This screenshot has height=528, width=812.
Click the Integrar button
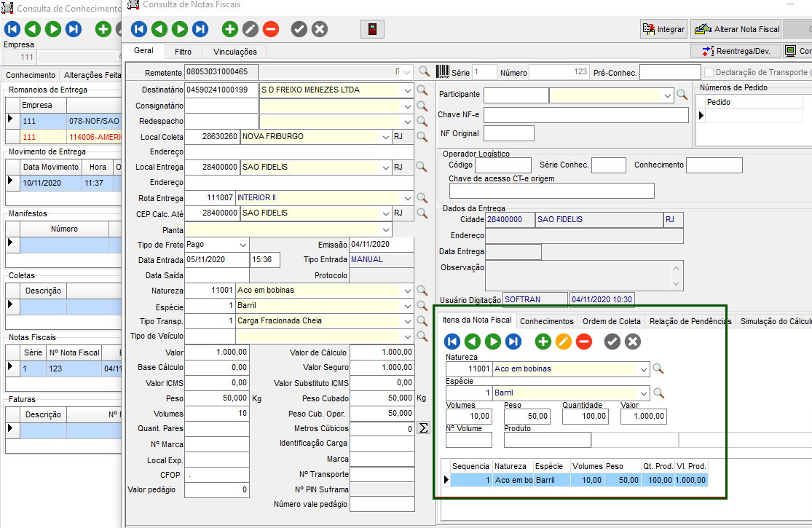click(663, 29)
